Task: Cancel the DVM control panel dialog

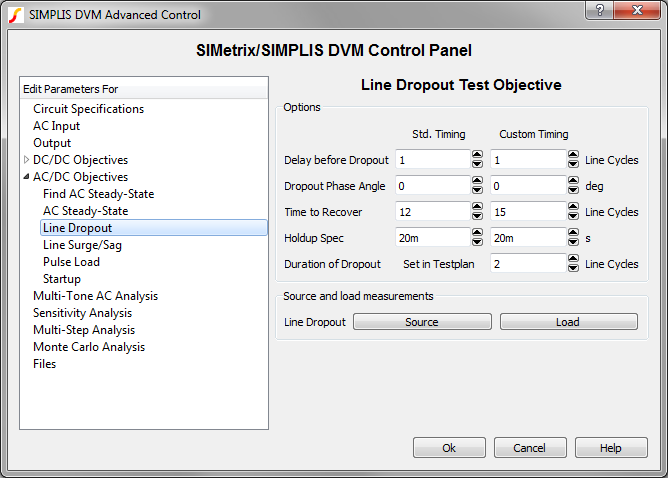Action: (530, 448)
